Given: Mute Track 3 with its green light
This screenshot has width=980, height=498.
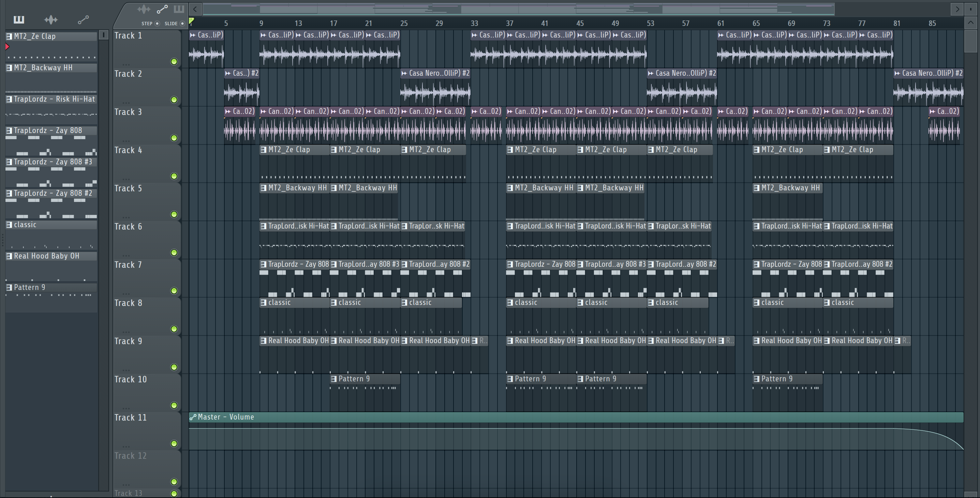Looking at the screenshot, I should click(174, 138).
